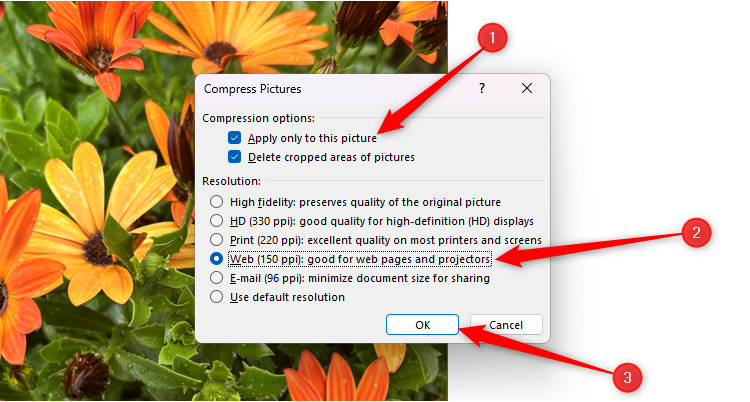This screenshot has width=750, height=402.
Task: Confirm compression with OK button
Action: 422,325
